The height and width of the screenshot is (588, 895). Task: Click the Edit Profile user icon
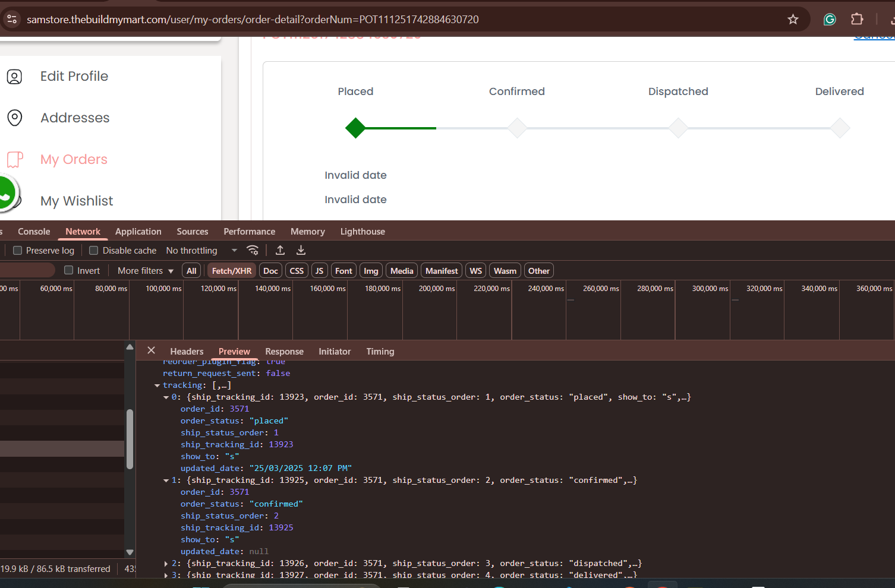[x=14, y=77]
